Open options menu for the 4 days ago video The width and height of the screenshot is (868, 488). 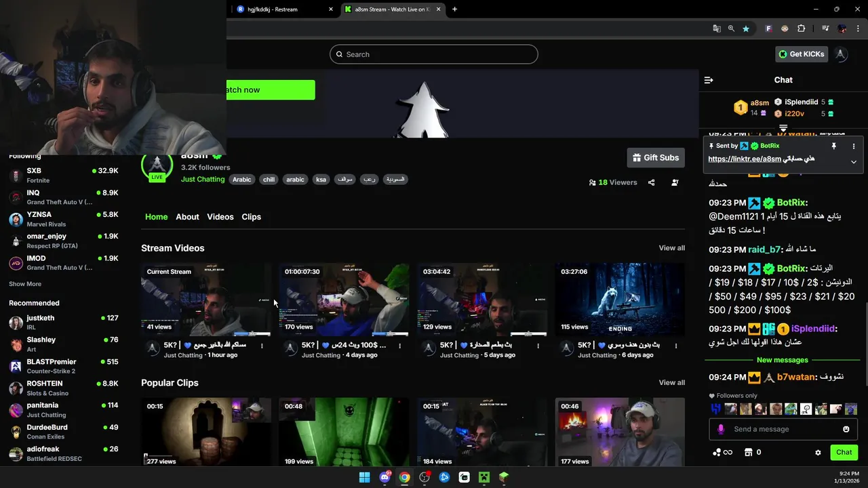(399, 346)
